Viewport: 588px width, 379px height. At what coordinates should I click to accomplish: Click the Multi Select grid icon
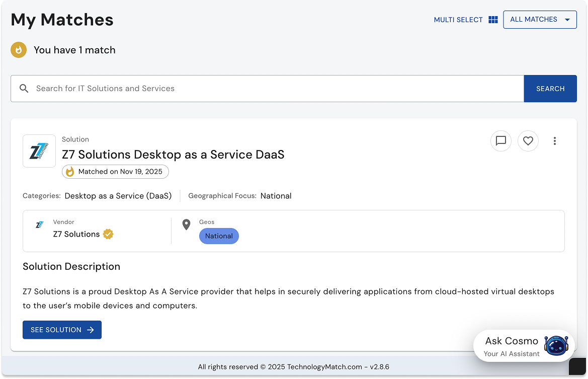pyautogui.click(x=493, y=20)
